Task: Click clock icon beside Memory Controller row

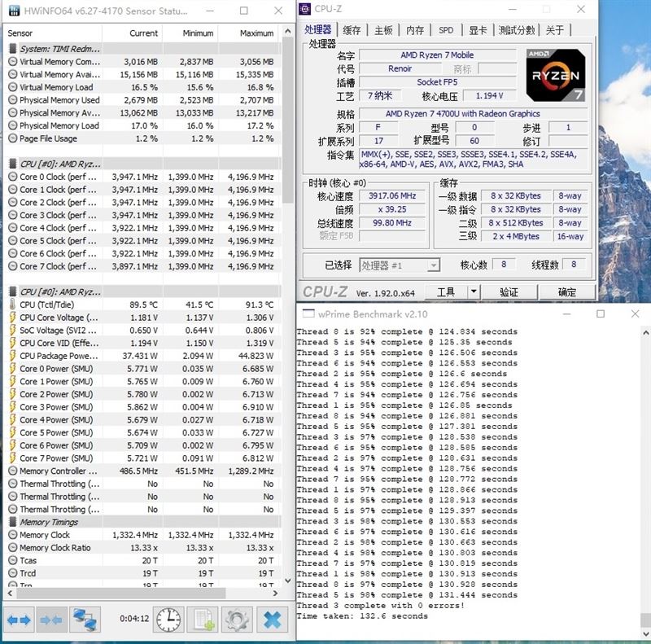Action: [13, 471]
